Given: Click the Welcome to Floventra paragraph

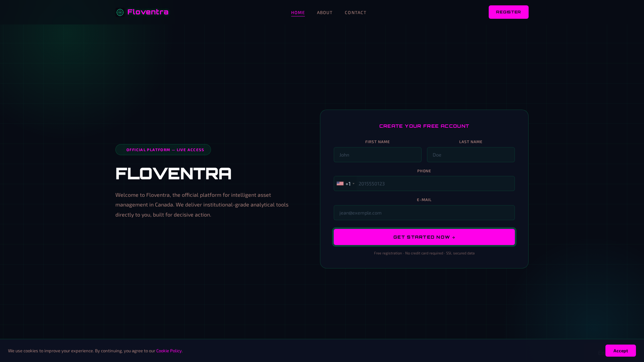Looking at the screenshot, I should [202, 204].
